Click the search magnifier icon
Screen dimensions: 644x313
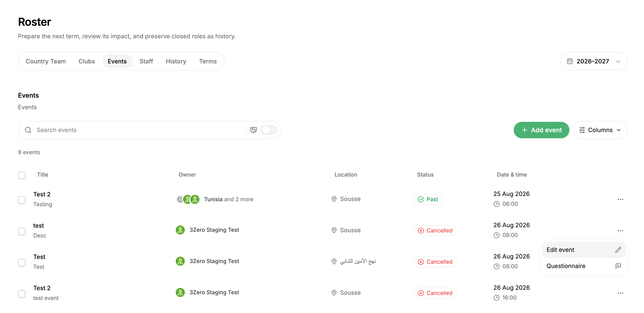pyautogui.click(x=28, y=130)
